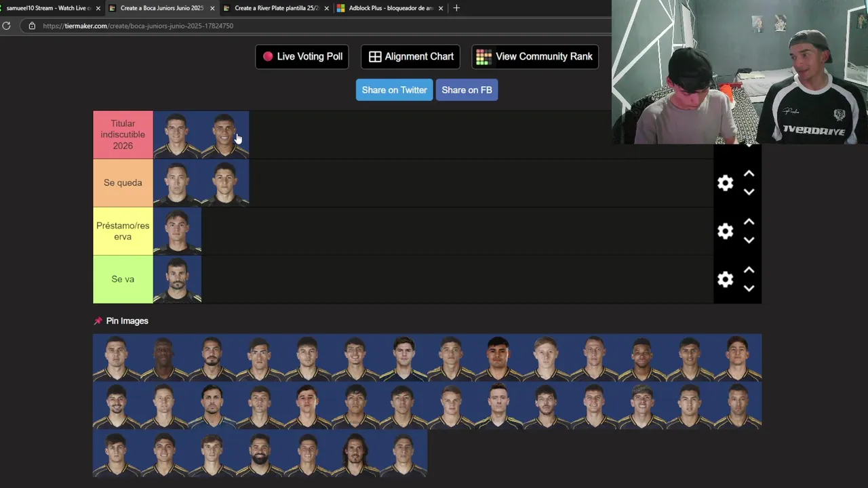Switch to Create a Boca Juniors Junio 2025 tab
Image resolution: width=868 pixels, height=488 pixels.
pyautogui.click(x=161, y=8)
